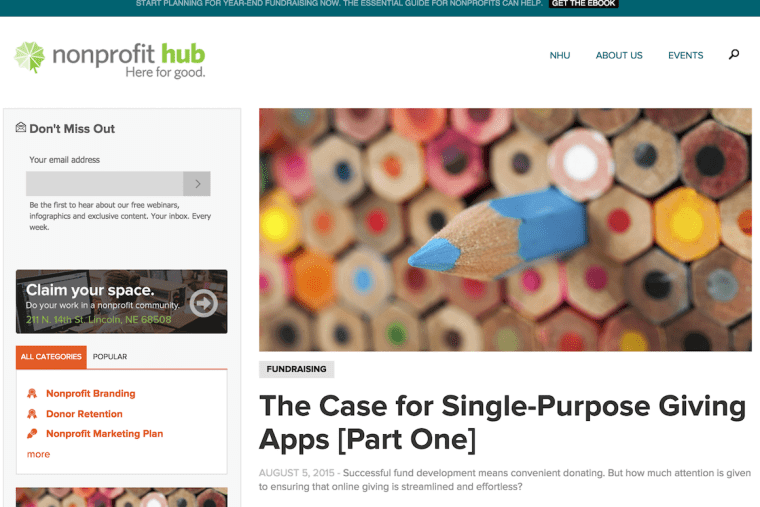Open the Single-Purpose Giving Apps article title

tap(502, 422)
